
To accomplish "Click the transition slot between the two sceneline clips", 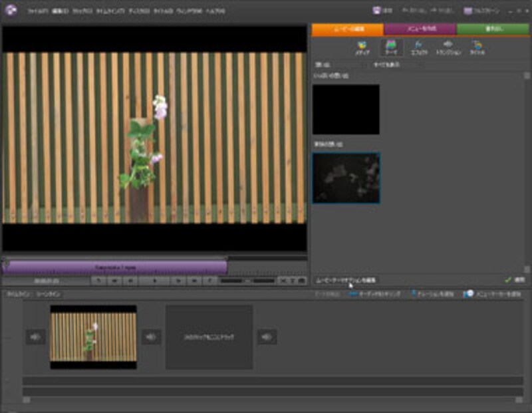I will [x=151, y=337].
